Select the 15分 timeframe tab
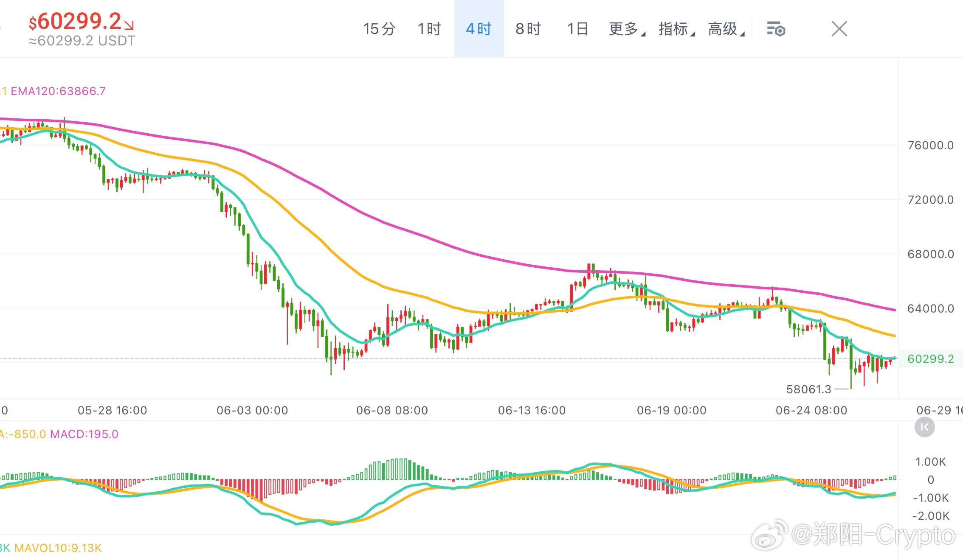963x560 pixels. (x=379, y=29)
